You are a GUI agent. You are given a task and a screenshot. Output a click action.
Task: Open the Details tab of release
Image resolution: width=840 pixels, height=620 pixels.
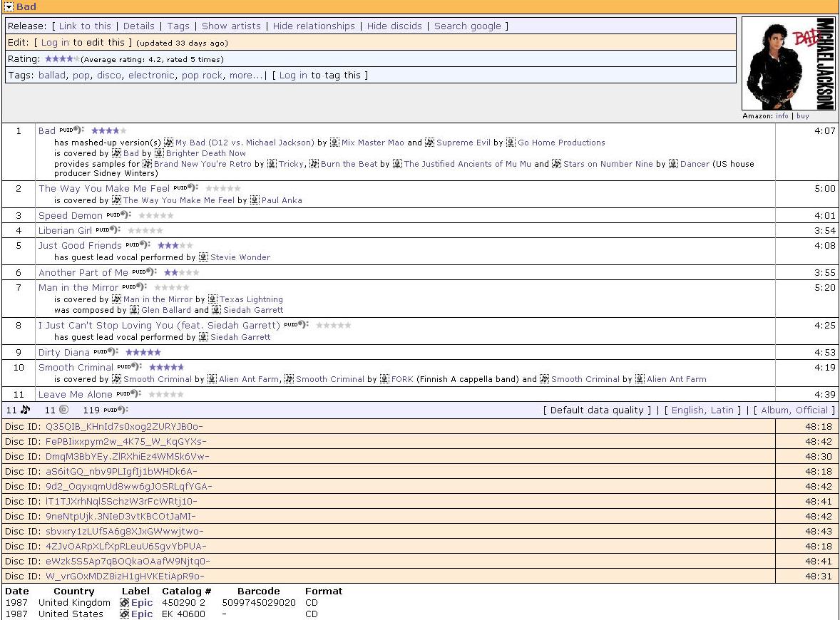coord(138,26)
